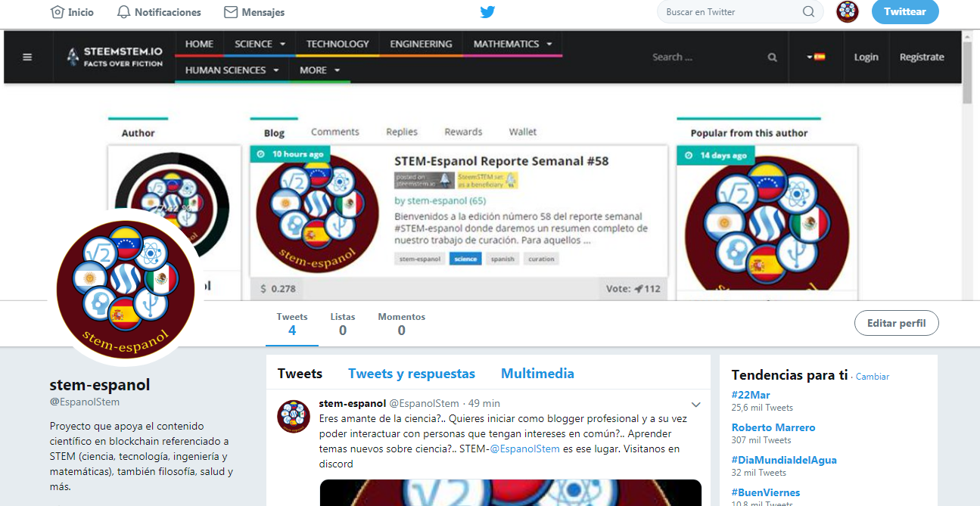
Task: Switch to the Wallet tab
Action: tap(522, 132)
